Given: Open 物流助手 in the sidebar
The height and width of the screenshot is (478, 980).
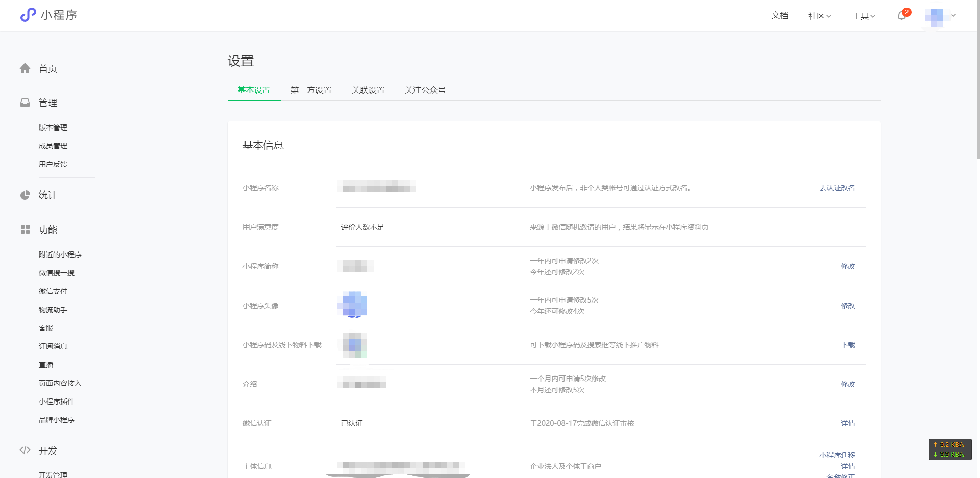Looking at the screenshot, I should pyautogui.click(x=53, y=310).
